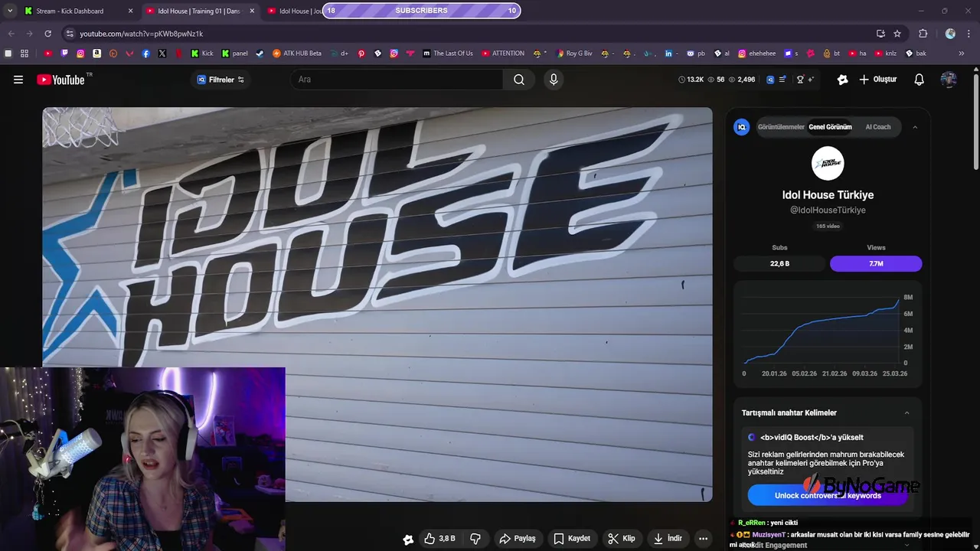Click the İndir download button
The image size is (980, 551).
[x=667, y=539]
